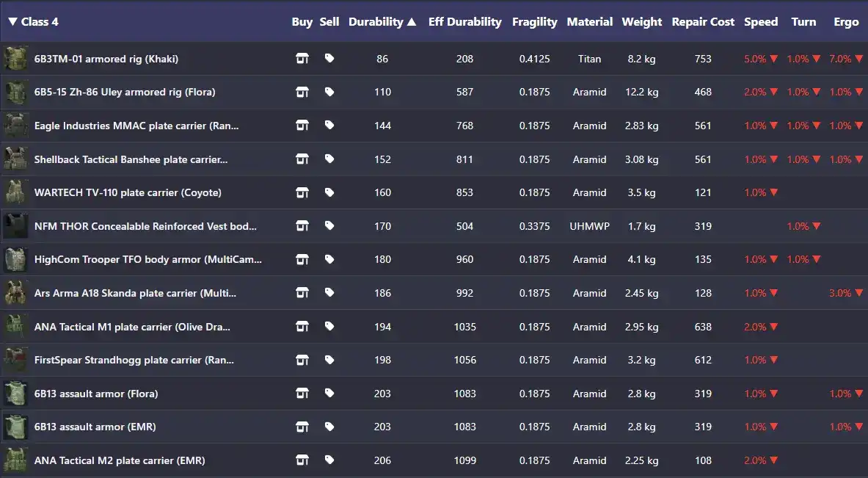Click the Buy icon for Shellback Tactical Banshee carrier

pyautogui.click(x=302, y=159)
